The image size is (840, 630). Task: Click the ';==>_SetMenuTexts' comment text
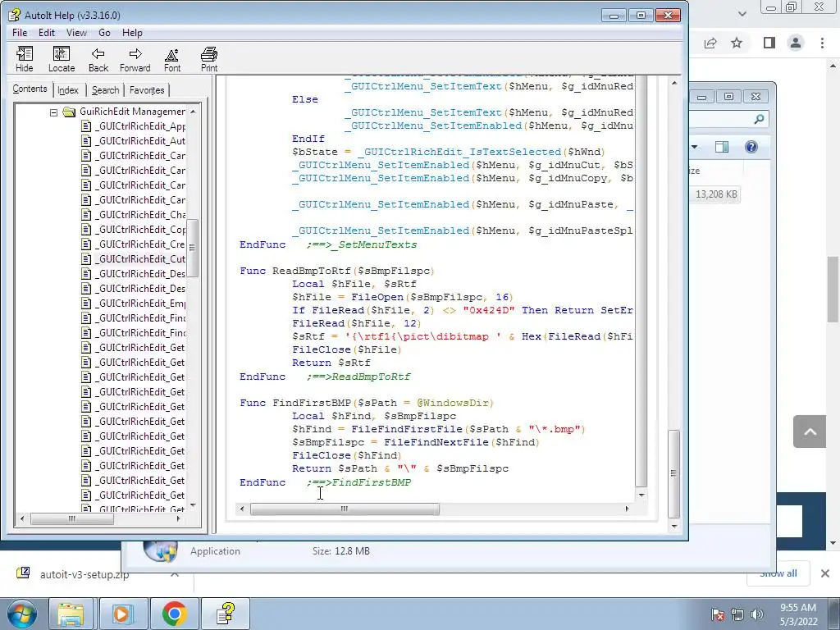tap(362, 244)
